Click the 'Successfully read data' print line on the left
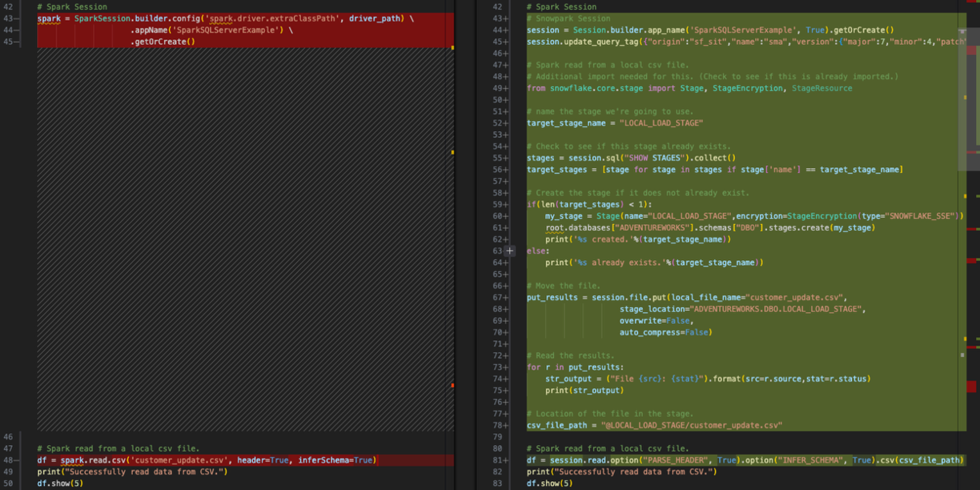 [x=132, y=472]
